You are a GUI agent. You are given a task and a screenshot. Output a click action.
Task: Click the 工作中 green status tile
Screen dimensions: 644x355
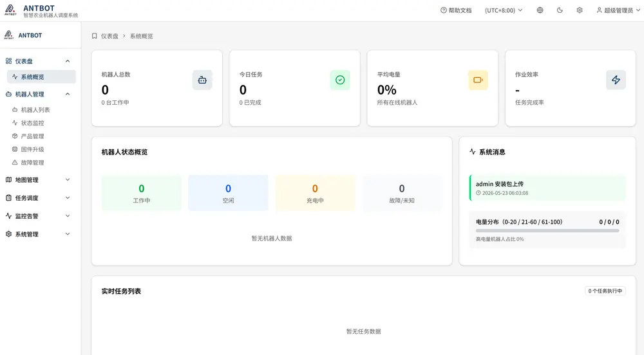[x=141, y=193]
